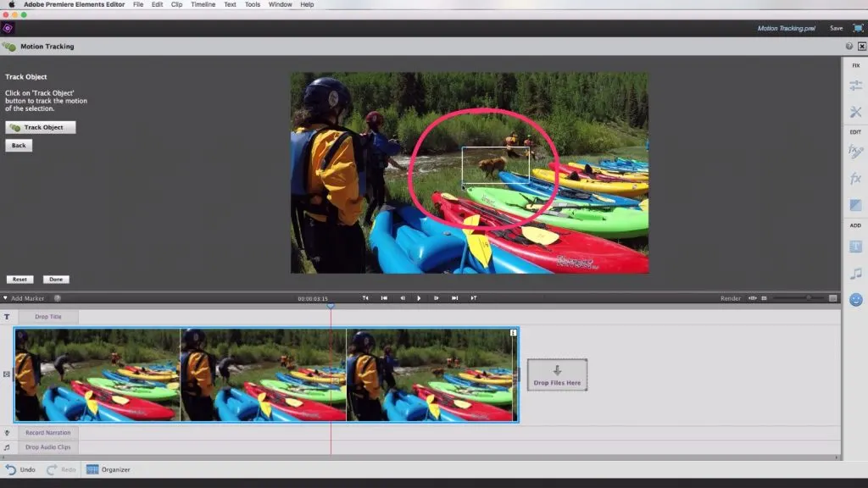Open the Adjust panel in the Fix sidebar
Screen dimensions: 868x488
pos(855,86)
